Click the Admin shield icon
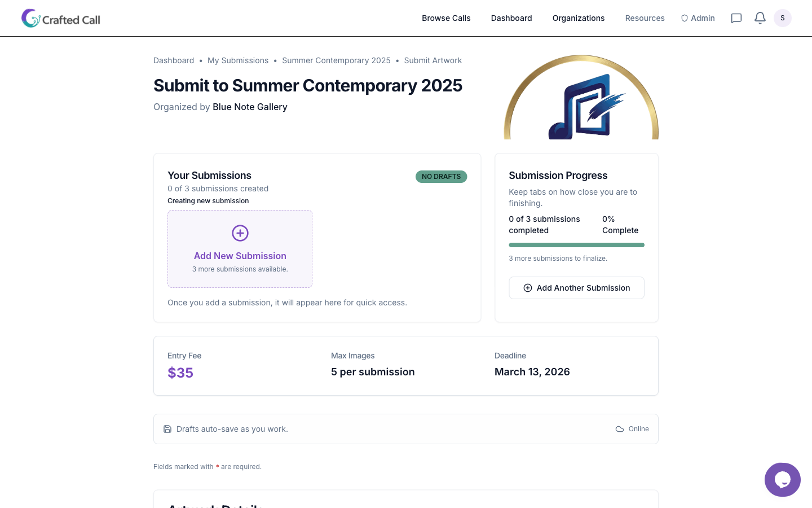Image resolution: width=812 pixels, height=508 pixels. [x=684, y=17]
